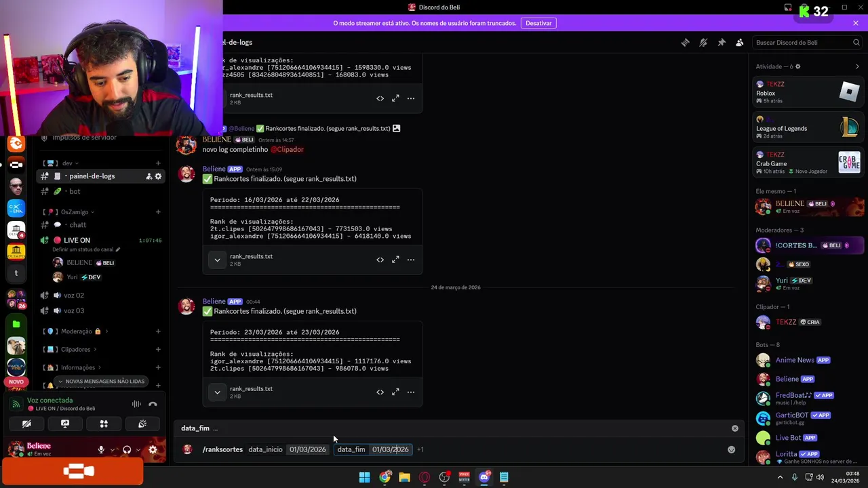
Task: Expand the Moderação category
Action: tap(76, 331)
